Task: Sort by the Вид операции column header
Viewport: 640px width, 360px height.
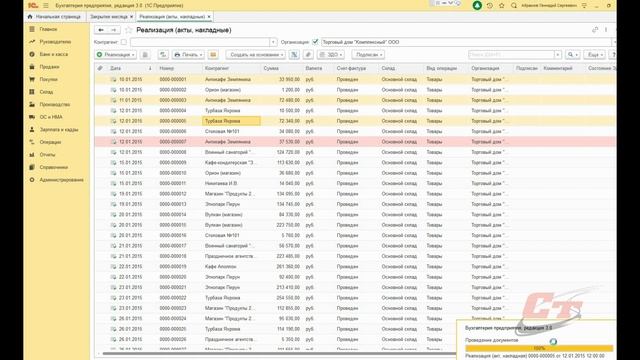Action: click(446, 68)
